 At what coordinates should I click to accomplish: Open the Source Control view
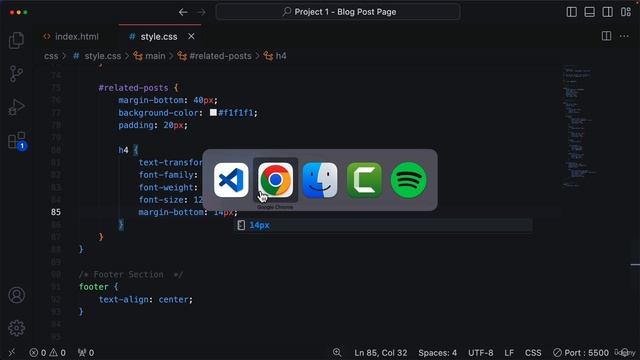(x=16, y=74)
